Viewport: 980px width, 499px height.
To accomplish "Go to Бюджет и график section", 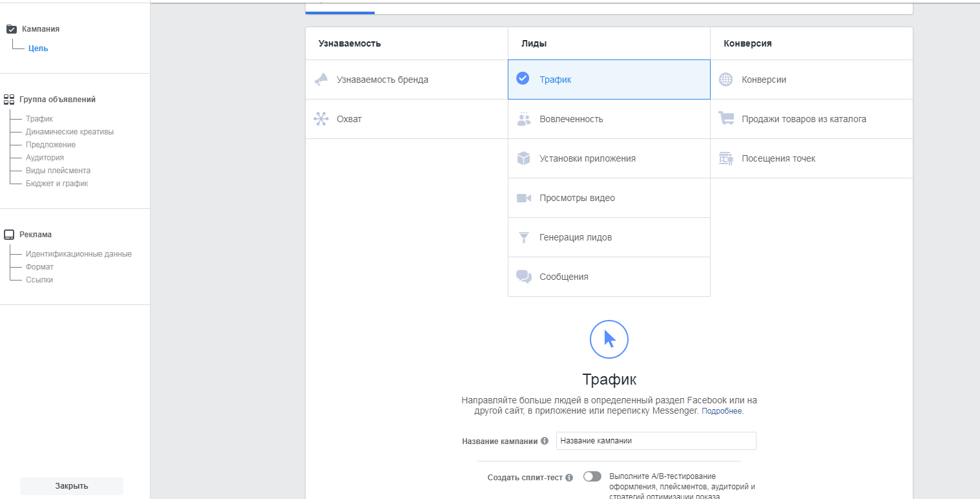I will (x=57, y=184).
